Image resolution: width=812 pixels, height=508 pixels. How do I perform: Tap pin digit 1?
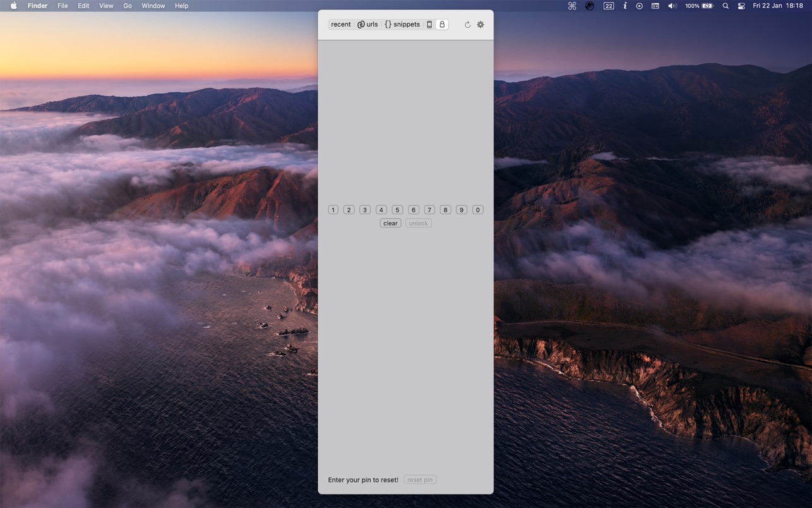point(333,210)
